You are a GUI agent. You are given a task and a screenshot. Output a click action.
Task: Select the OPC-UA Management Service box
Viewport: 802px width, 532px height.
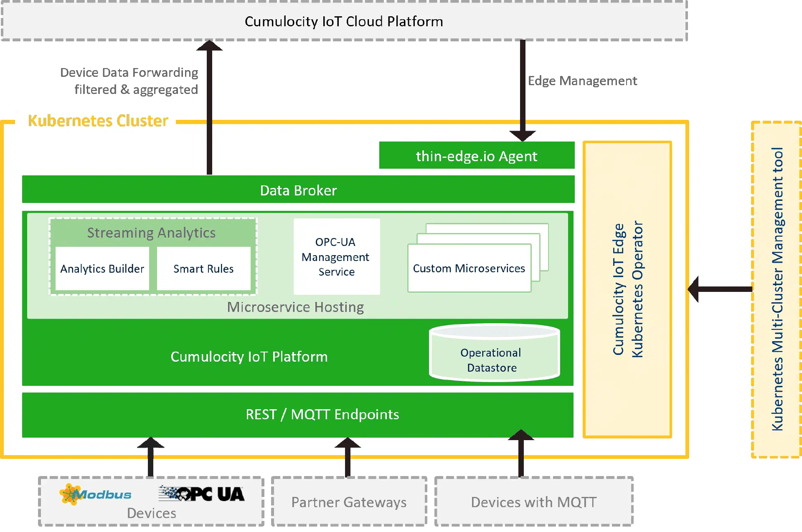pyautogui.click(x=336, y=256)
